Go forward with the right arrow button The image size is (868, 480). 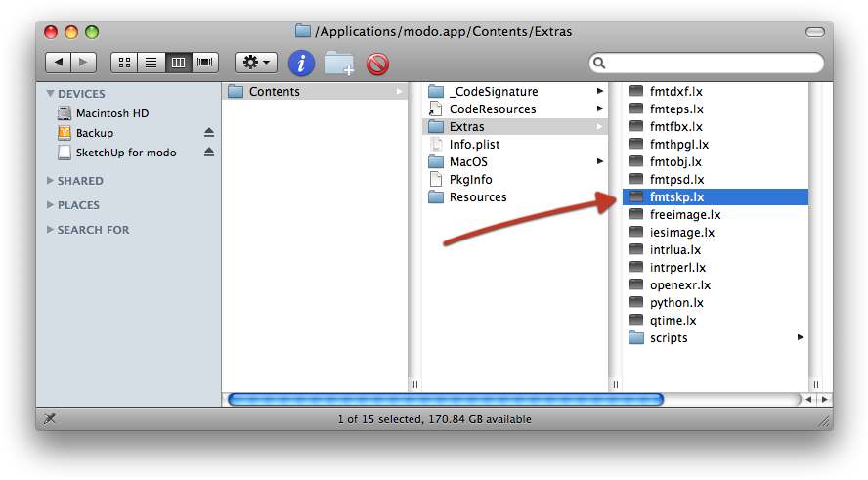click(84, 63)
